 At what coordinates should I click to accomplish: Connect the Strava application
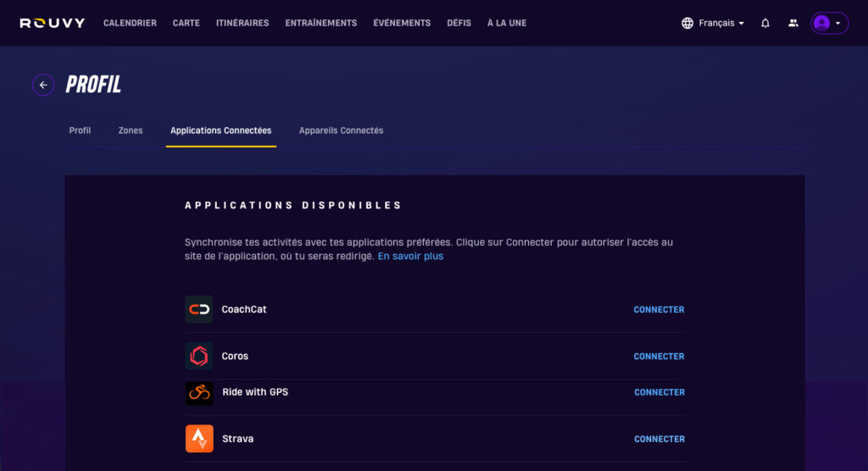pos(659,439)
